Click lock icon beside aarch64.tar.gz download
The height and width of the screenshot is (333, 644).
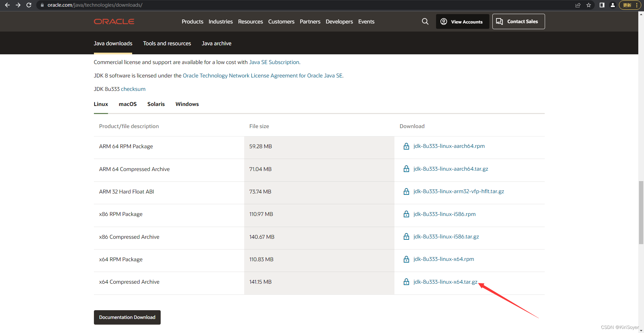(x=406, y=169)
